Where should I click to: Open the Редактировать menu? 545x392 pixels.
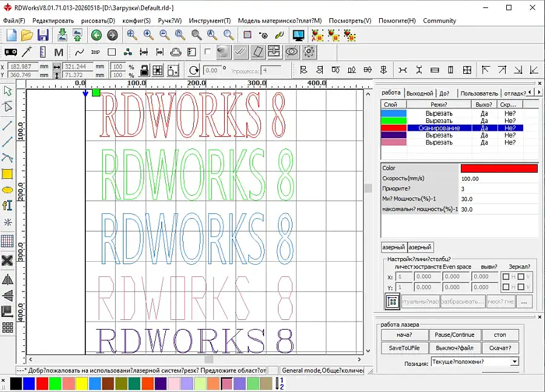53,21
